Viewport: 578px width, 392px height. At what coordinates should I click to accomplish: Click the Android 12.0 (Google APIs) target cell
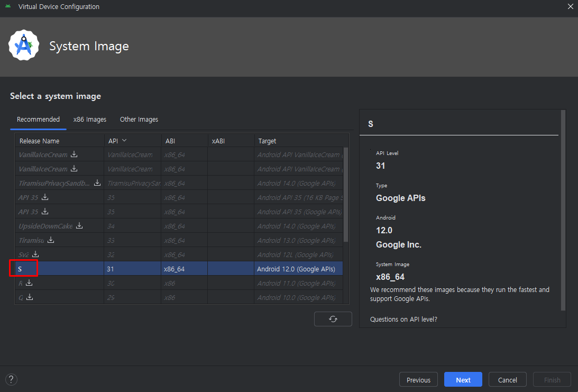pyautogui.click(x=299, y=268)
